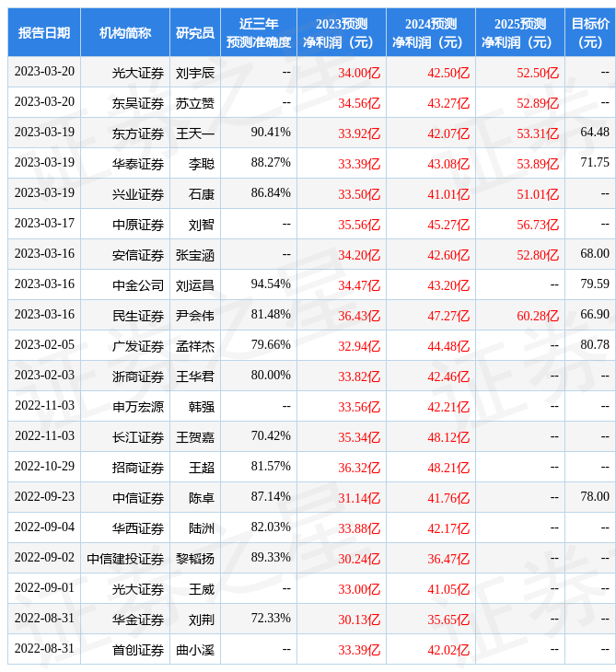This screenshot has height=672, width=616.
Task: Select the 目标价 column header
Action: click(x=589, y=32)
